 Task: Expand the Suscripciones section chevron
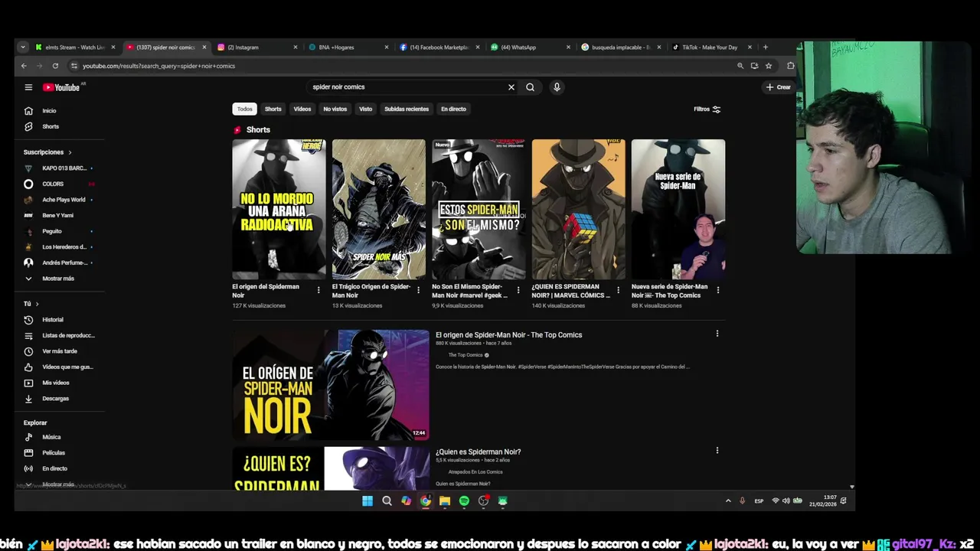70,152
